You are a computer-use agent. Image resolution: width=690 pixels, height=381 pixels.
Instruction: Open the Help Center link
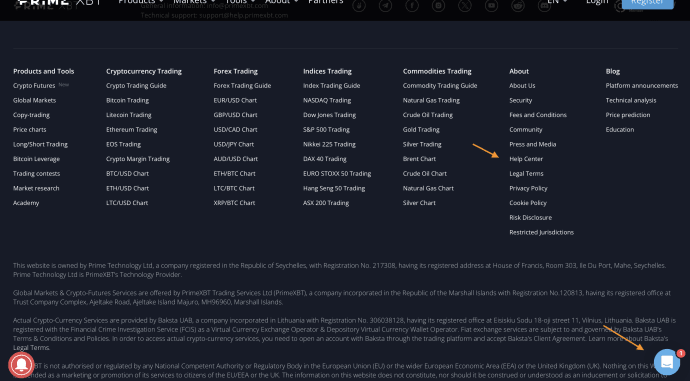(526, 159)
